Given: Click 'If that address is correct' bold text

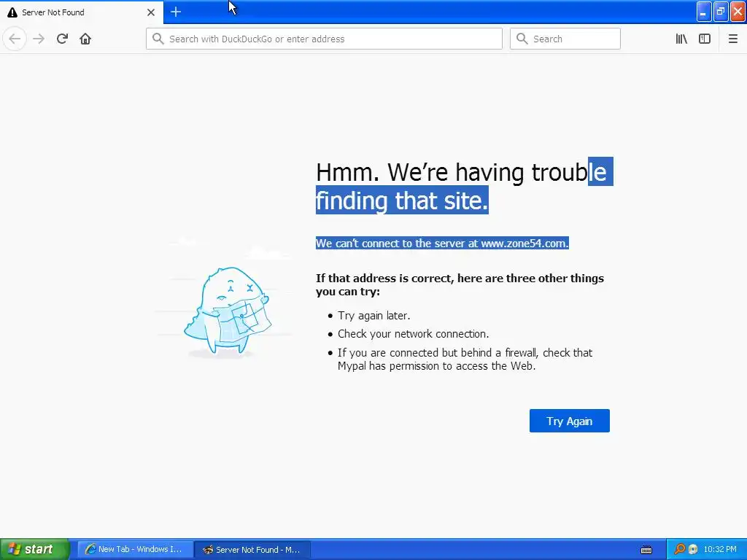Looking at the screenshot, I should (460, 285).
